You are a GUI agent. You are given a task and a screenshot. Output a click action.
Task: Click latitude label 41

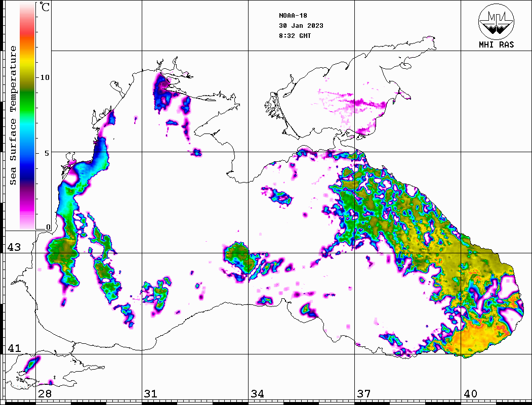14,348
